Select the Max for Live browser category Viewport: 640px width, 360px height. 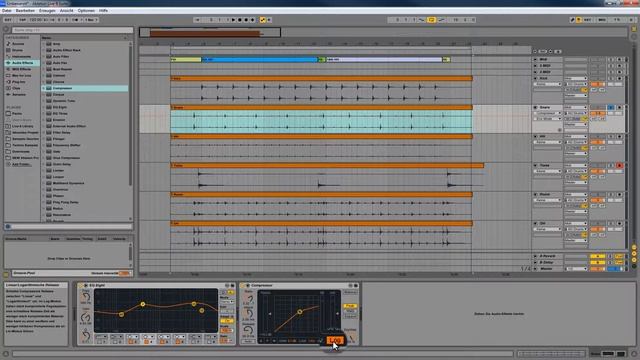click(21, 76)
